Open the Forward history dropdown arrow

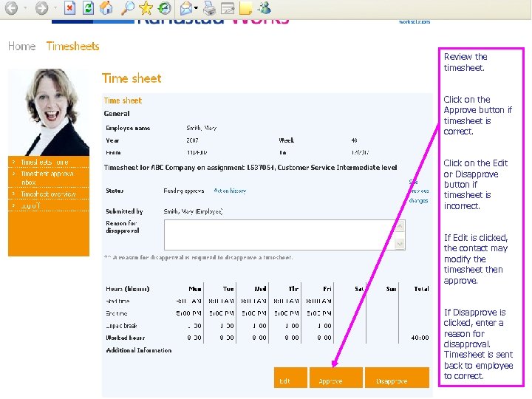(x=55, y=8)
